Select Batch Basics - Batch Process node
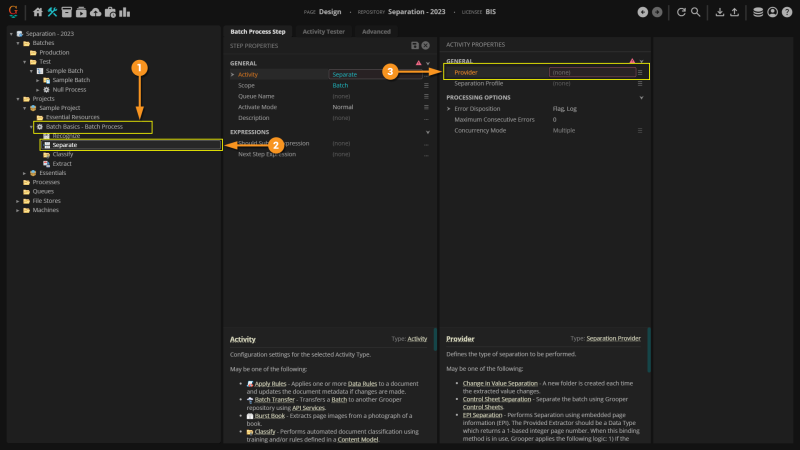Viewport: 800px width, 450px height. (x=84, y=127)
